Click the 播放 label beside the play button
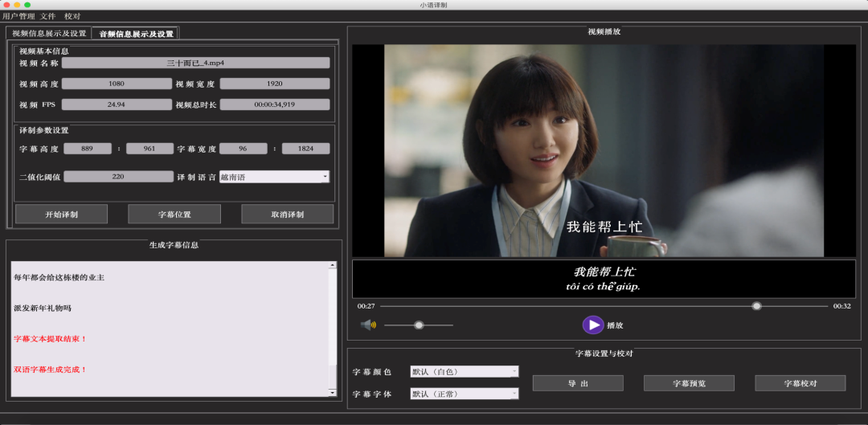The width and height of the screenshot is (868, 425). (x=615, y=325)
